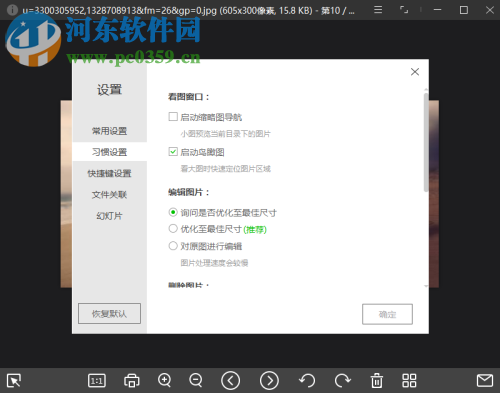
Task: Go to the next image
Action: (269, 380)
